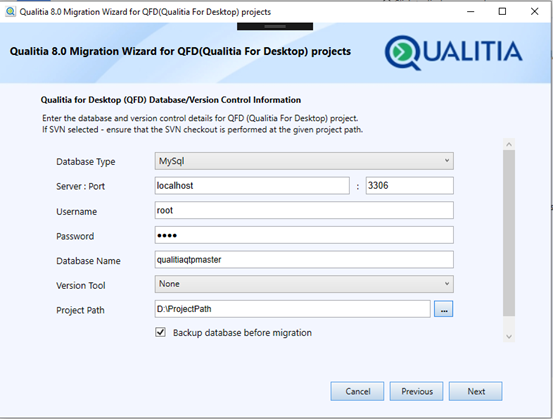Click the vertical scrollbar thumb
The height and width of the screenshot is (419, 553).
pos(509,233)
